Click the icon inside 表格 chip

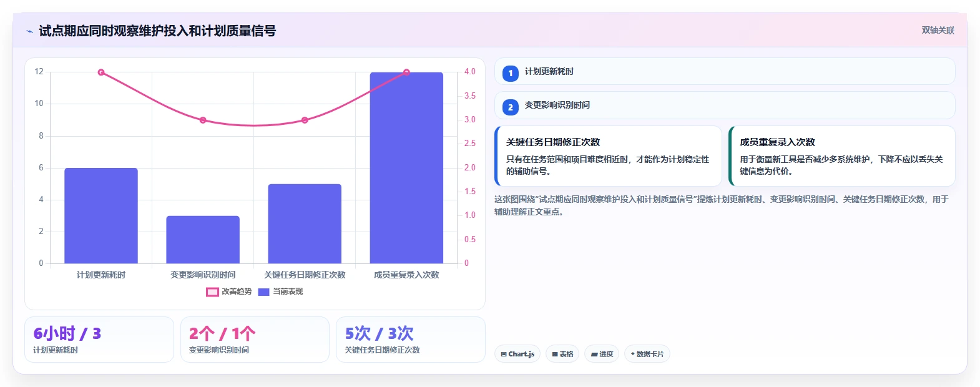pyautogui.click(x=555, y=354)
